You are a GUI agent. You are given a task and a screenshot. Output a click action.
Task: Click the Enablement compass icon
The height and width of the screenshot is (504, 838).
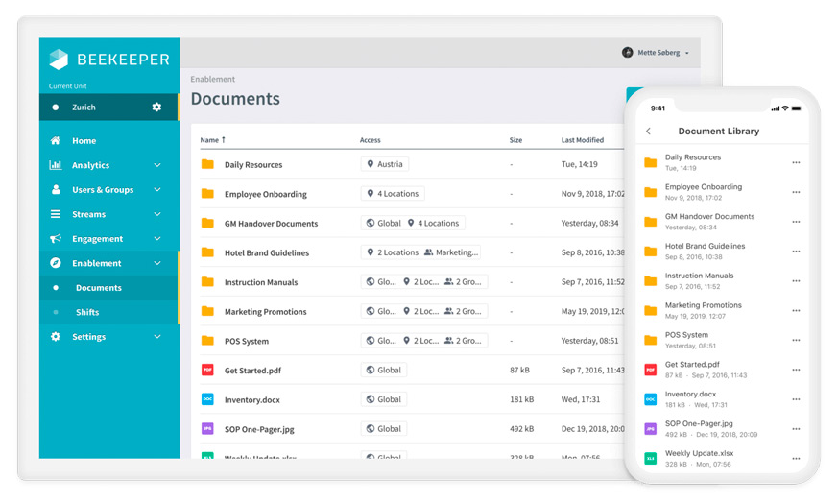tap(56, 263)
